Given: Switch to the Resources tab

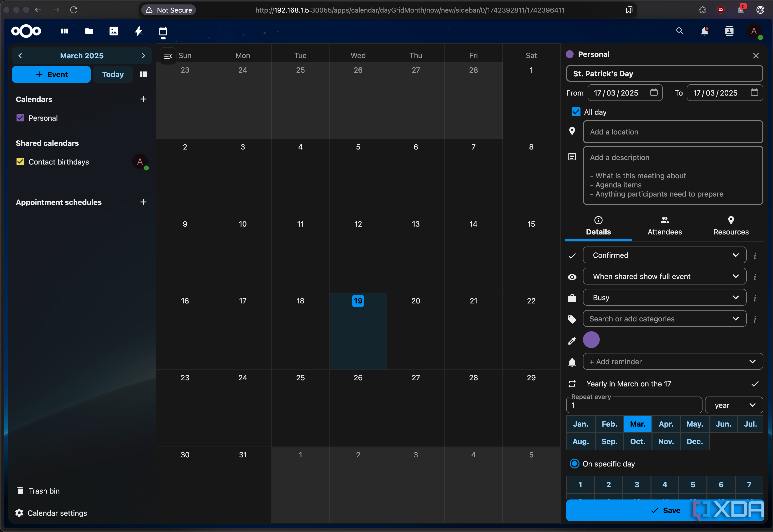Looking at the screenshot, I should (731, 226).
